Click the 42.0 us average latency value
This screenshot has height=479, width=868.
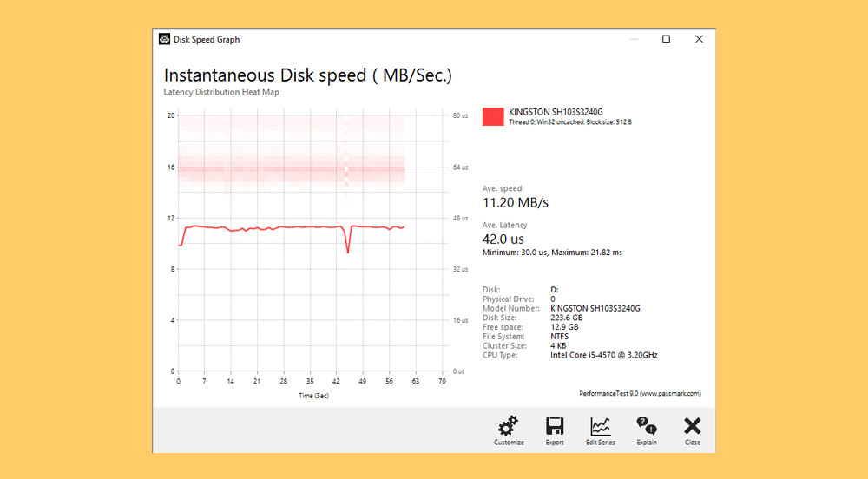coord(503,239)
